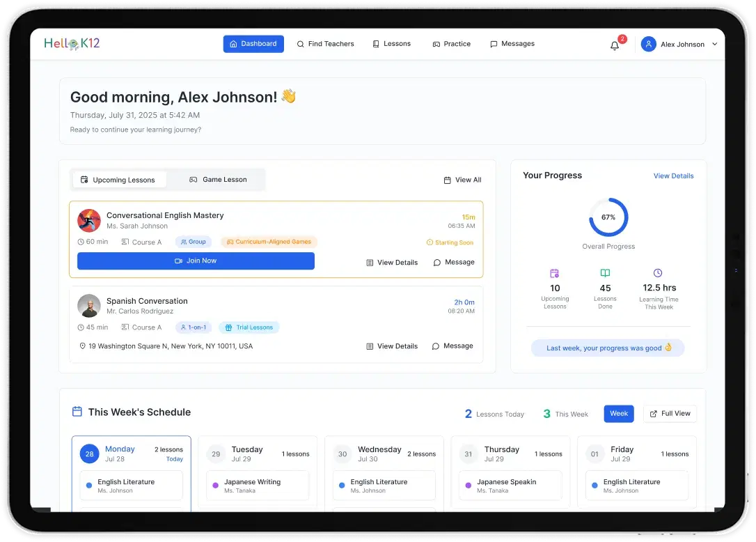Viewport: 756px width, 542px height.
Task: Click the Alex Johnson profile avatar
Action: click(649, 44)
